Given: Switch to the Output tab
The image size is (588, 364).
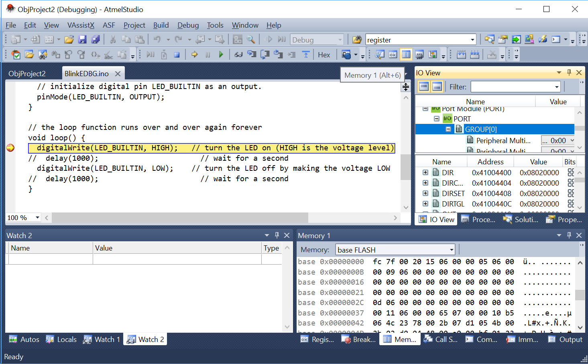Looking at the screenshot, I should coord(565,340).
